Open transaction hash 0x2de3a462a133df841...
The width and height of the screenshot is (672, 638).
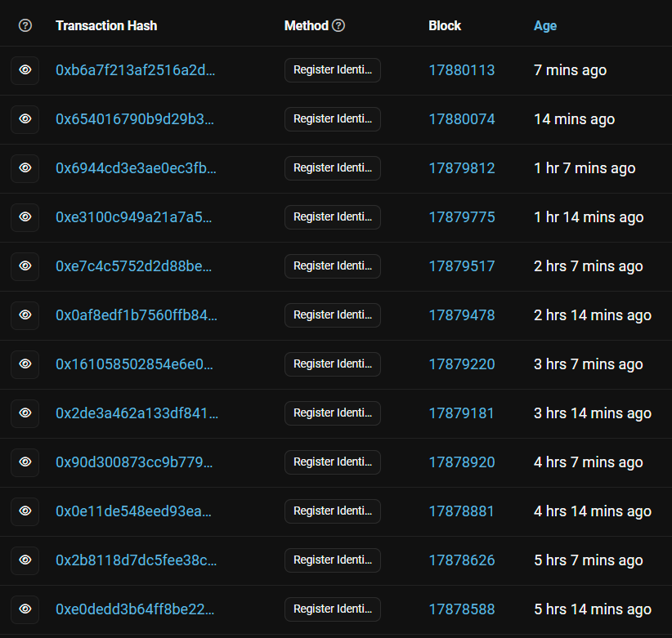(137, 413)
